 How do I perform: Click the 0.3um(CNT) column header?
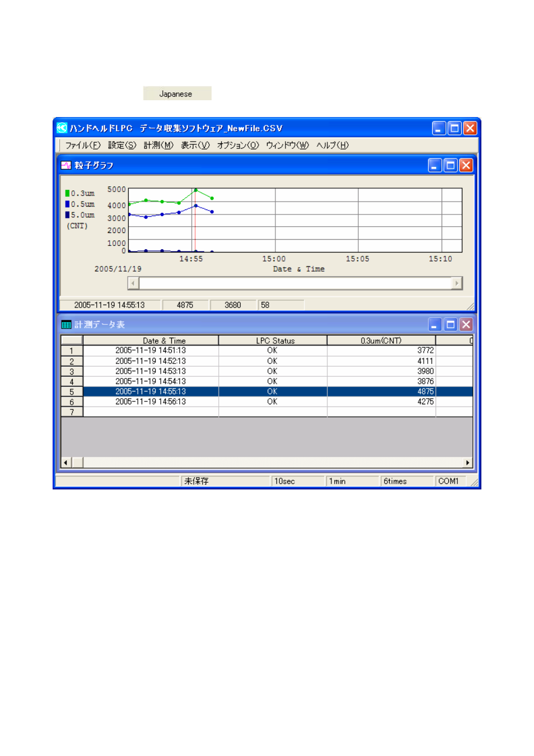pos(381,340)
